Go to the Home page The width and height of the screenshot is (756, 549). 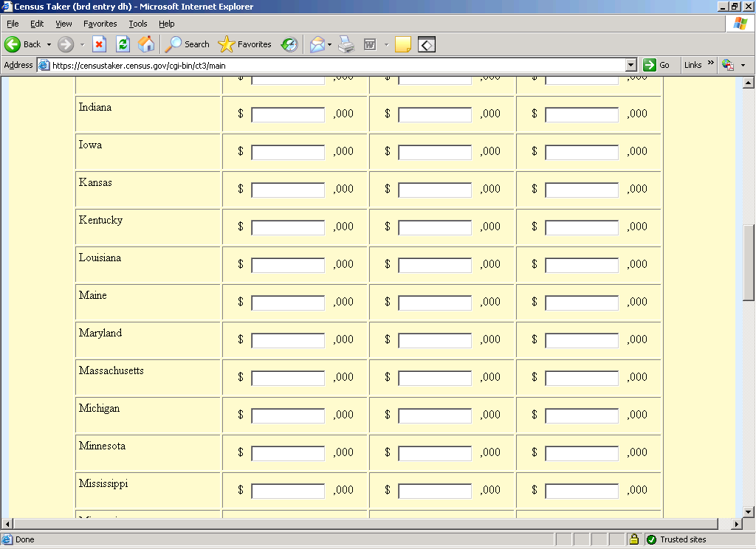(x=146, y=44)
